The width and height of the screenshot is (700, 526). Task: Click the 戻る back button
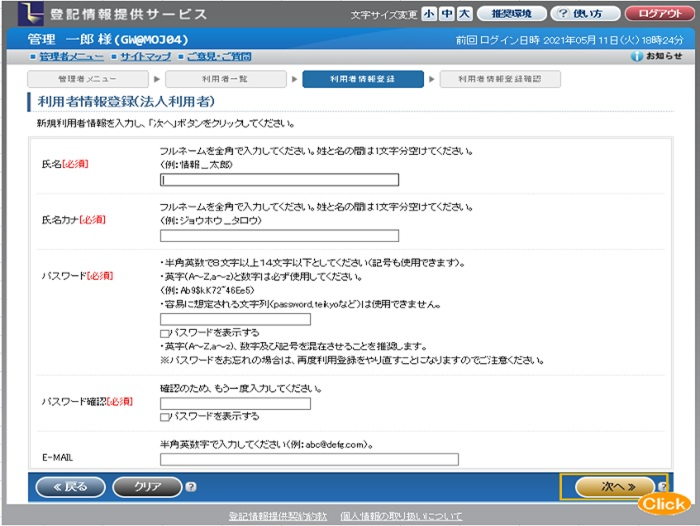click(71, 487)
